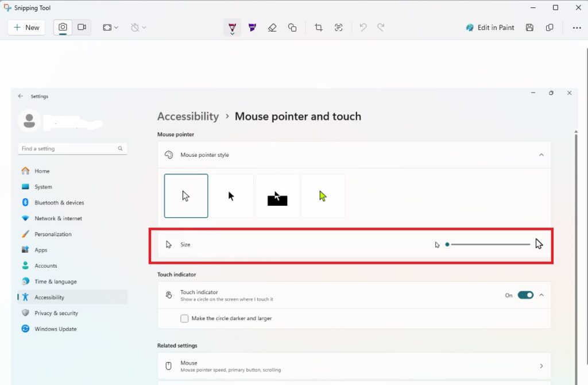588x385 pixels.
Task: Click Edit in Paint
Action: click(x=490, y=27)
